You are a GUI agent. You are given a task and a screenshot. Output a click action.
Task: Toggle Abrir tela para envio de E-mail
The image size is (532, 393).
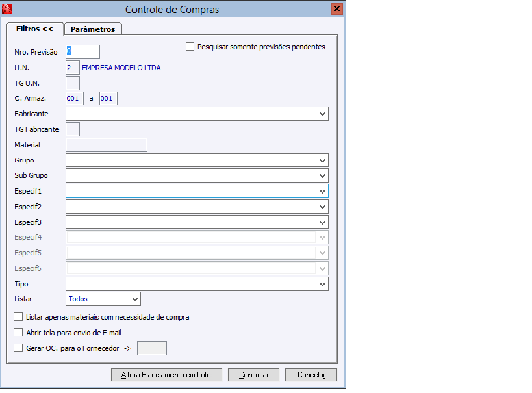pos(18,332)
